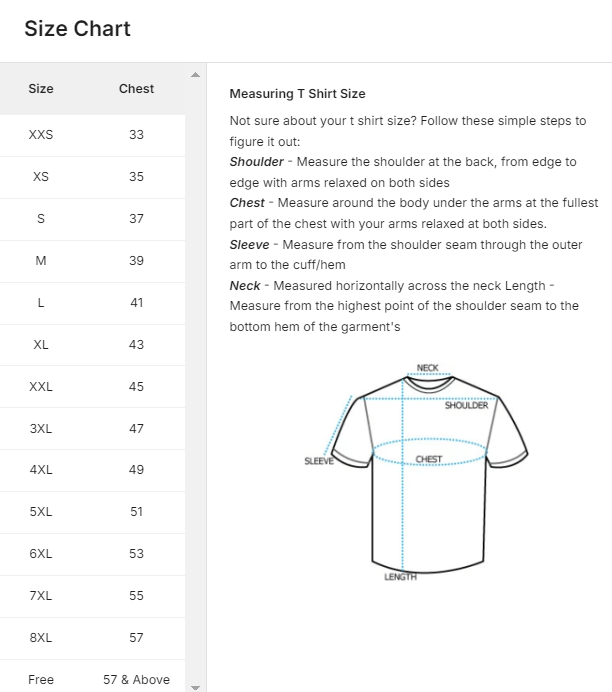Select the Size column header

click(x=41, y=89)
